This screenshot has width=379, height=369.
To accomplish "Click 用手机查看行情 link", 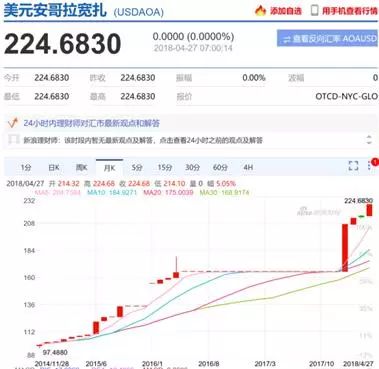I will [x=350, y=11].
